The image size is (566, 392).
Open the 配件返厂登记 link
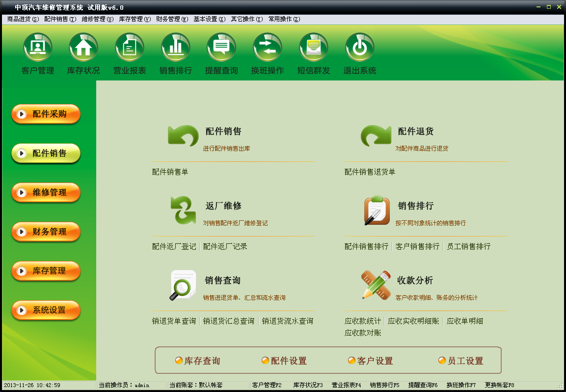[174, 247]
